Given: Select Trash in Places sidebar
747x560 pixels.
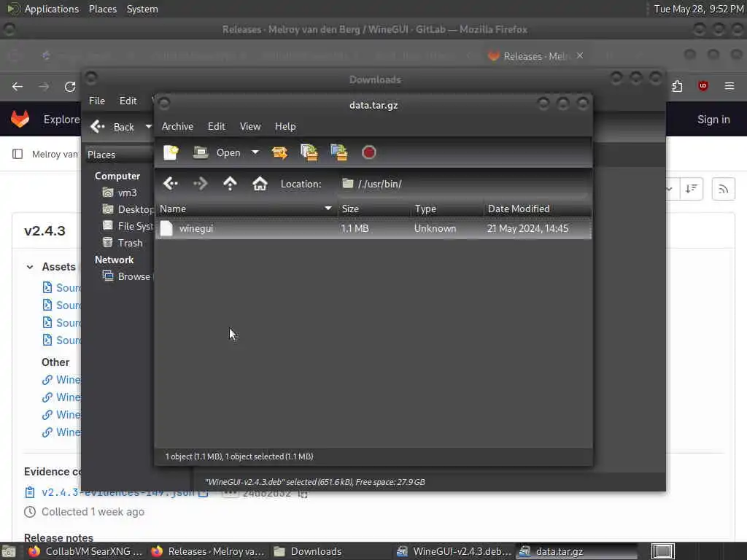Looking at the screenshot, I should click(123, 243).
